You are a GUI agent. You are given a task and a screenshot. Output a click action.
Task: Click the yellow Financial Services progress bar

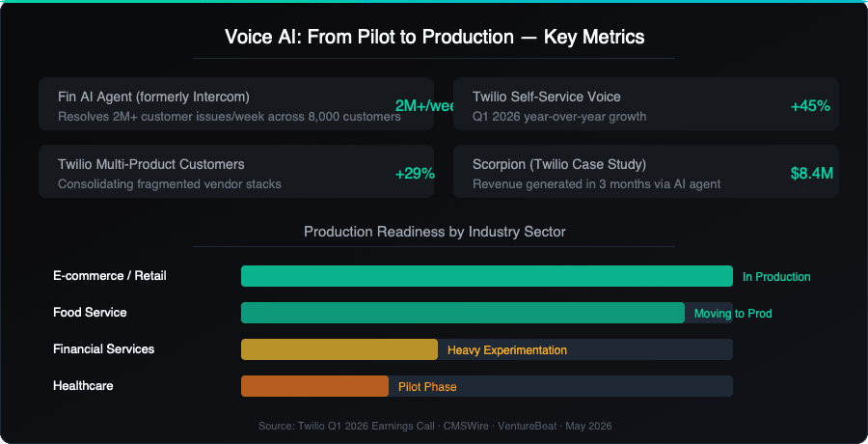pyautogui.click(x=339, y=349)
